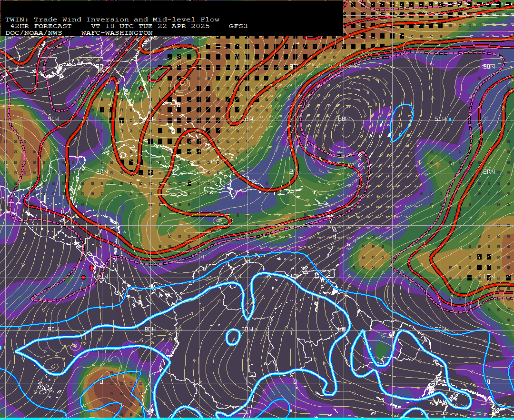Image resolution: width=514 pixels, height=420 pixels.
Task: Select the "DOC/NOAA/NWS" source text
Action: point(34,33)
